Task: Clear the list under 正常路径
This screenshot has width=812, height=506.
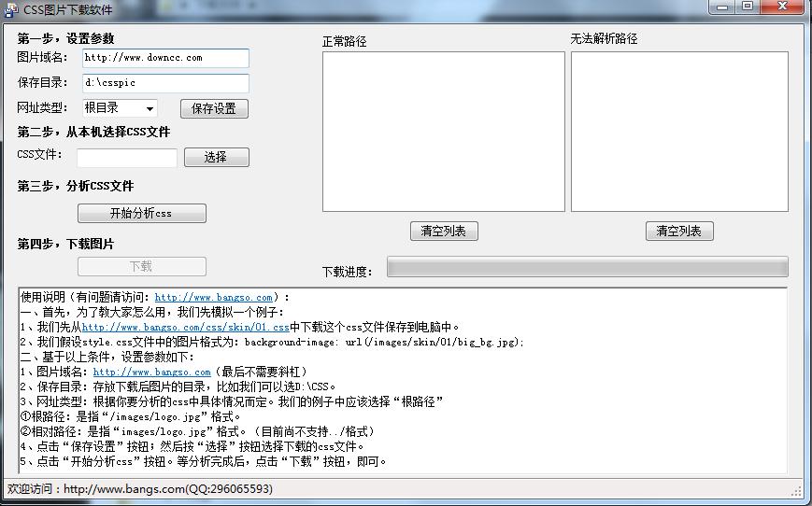Action: 444,231
